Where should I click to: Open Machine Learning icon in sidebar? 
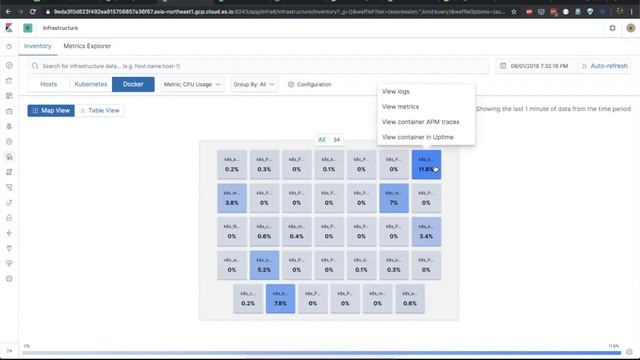9,142
